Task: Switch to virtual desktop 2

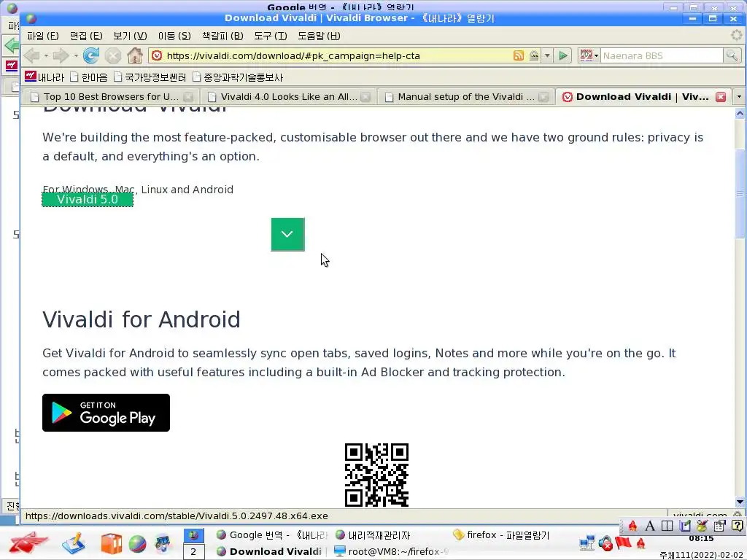Action: pos(193,552)
